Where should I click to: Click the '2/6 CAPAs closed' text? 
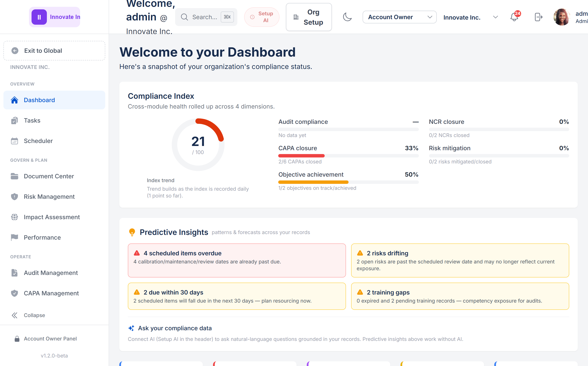click(x=300, y=162)
